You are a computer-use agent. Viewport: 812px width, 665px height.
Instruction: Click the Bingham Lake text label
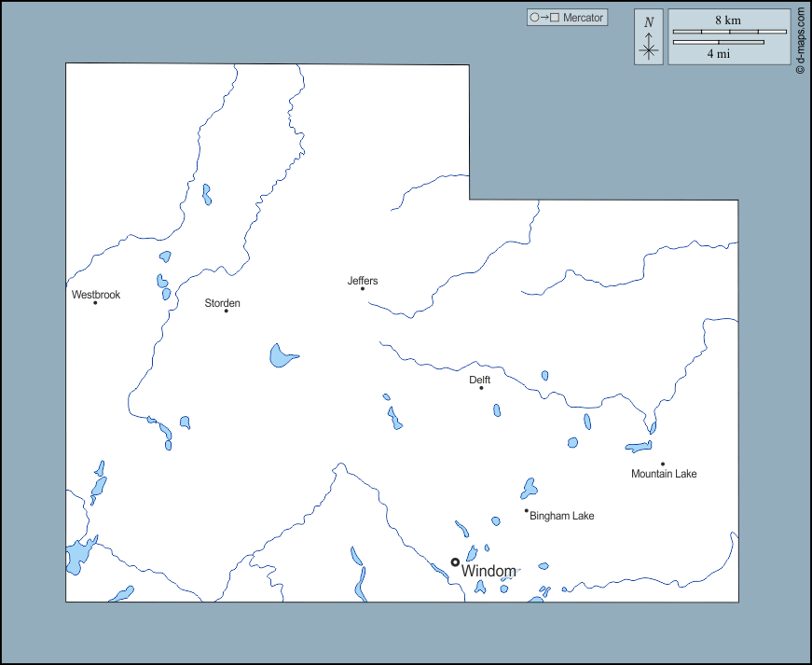click(x=562, y=516)
